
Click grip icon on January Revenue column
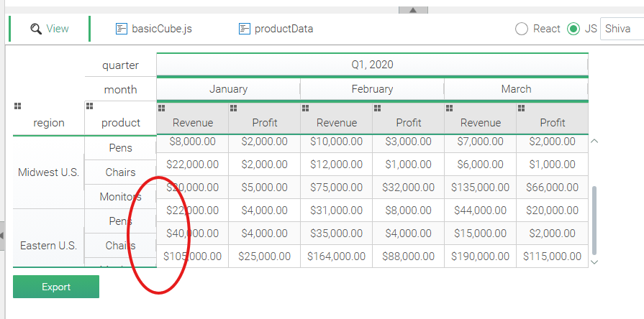(x=161, y=108)
